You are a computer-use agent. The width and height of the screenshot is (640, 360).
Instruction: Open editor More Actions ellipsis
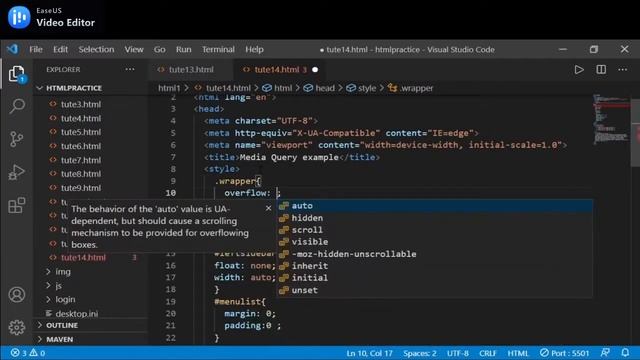point(622,70)
